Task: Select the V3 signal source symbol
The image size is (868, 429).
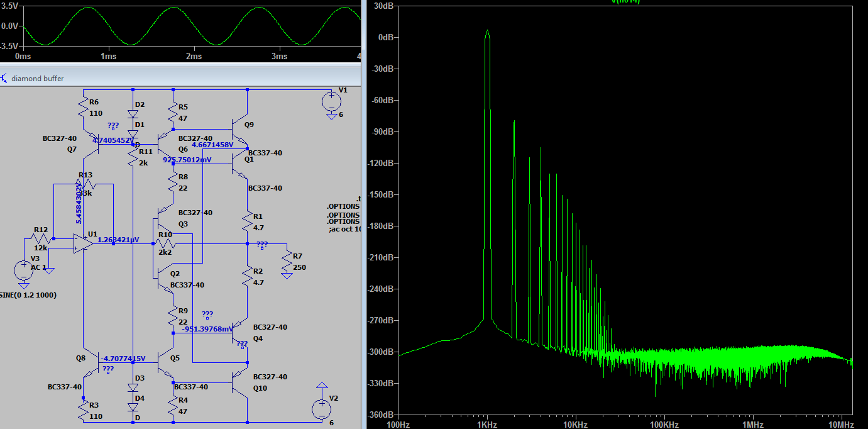Action: [x=23, y=270]
